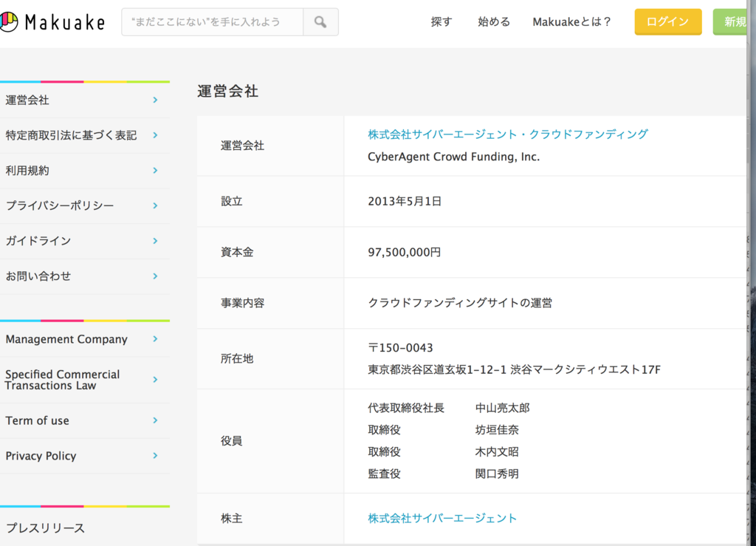Screen dimensions: 756x546
Task: Click chevron next to ガイドライン
Action: [x=155, y=241]
